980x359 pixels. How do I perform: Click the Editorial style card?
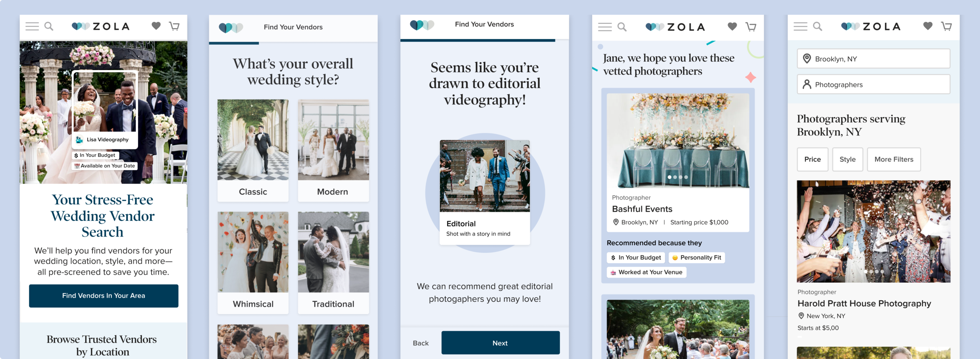(485, 192)
